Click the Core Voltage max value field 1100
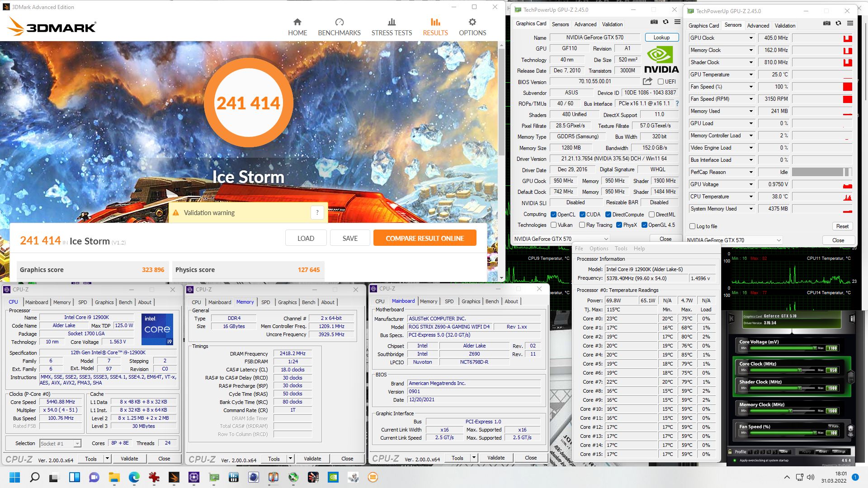Image resolution: width=868 pixels, height=488 pixels. coord(832,348)
